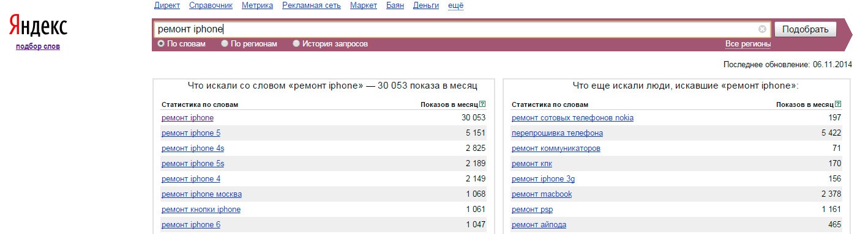The width and height of the screenshot is (868, 234).
Task: Open the перепрошивка телефона link
Action: pyautogui.click(x=557, y=133)
